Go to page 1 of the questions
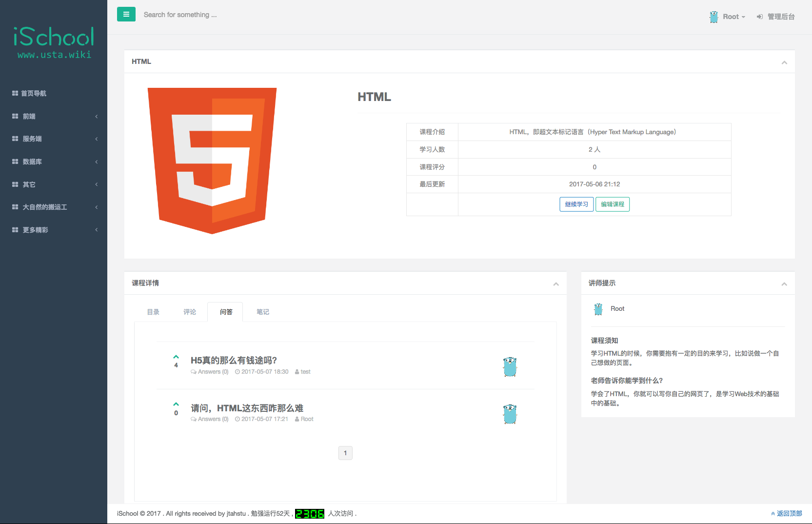 point(345,453)
